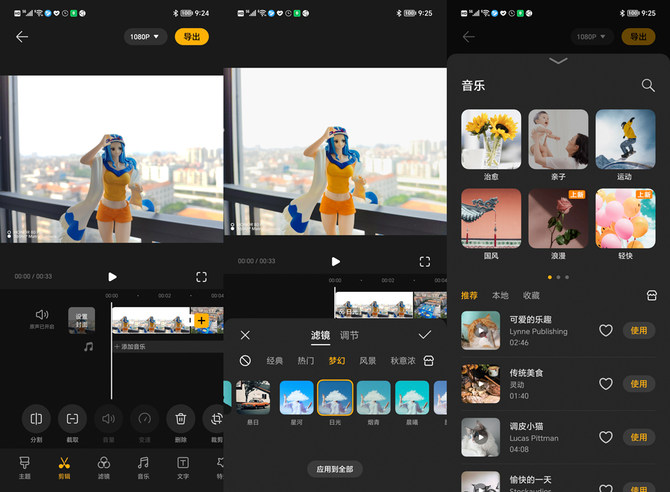Screen dimensions: 670x492
Task: Play the video in the left editor screen
Action: coord(112,277)
